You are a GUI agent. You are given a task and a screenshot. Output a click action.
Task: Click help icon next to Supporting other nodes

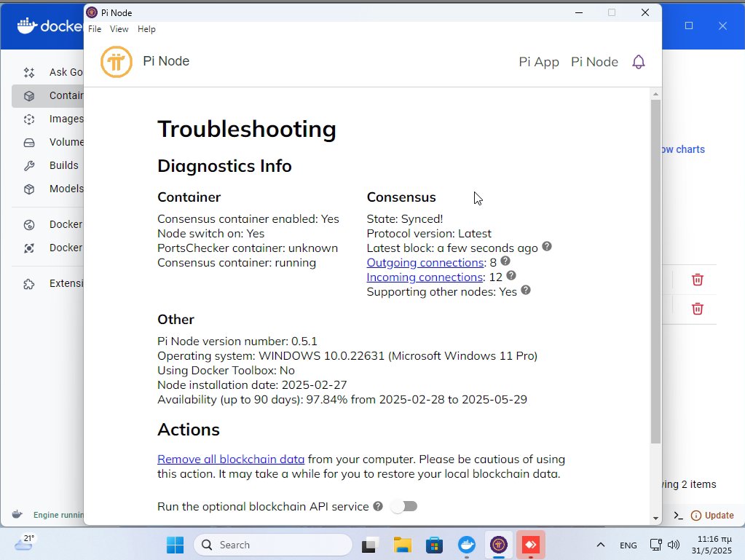coord(526,291)
